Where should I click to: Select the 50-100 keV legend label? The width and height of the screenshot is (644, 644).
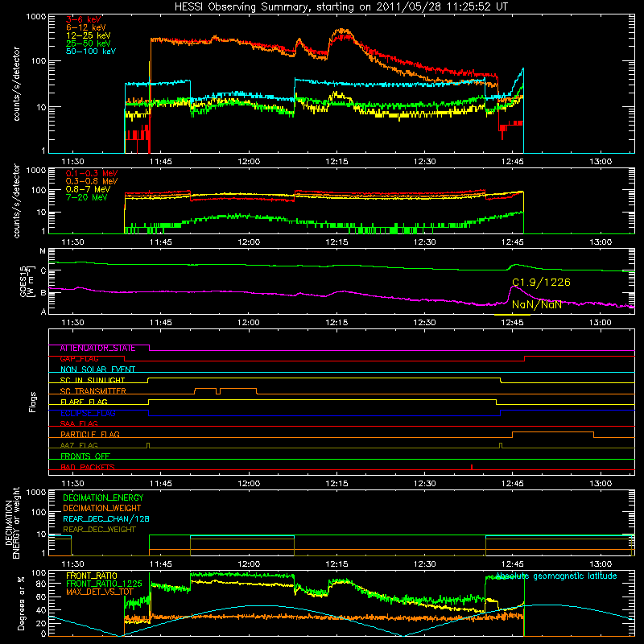click(x=91, y=52)
